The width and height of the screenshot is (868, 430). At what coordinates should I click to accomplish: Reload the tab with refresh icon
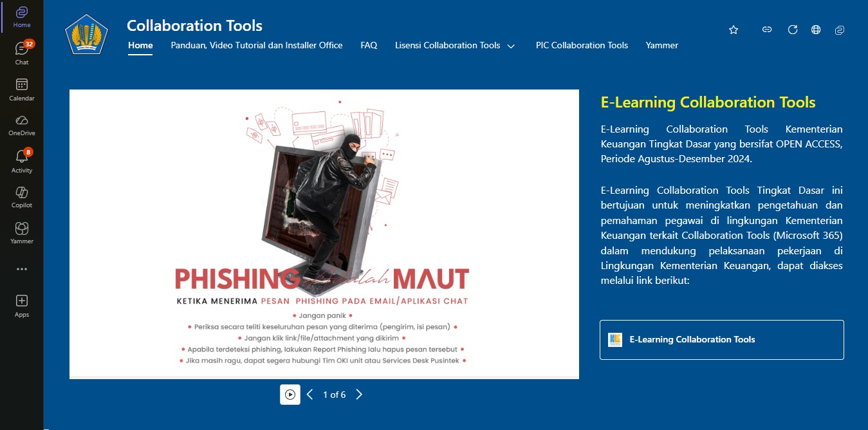click(793, 30)
